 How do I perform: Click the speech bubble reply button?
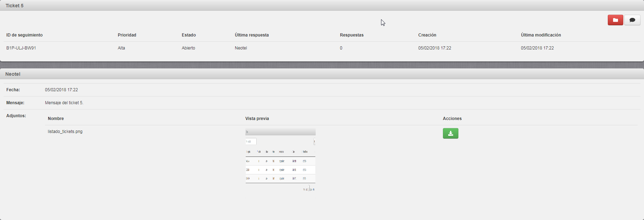tap(632, 20)
